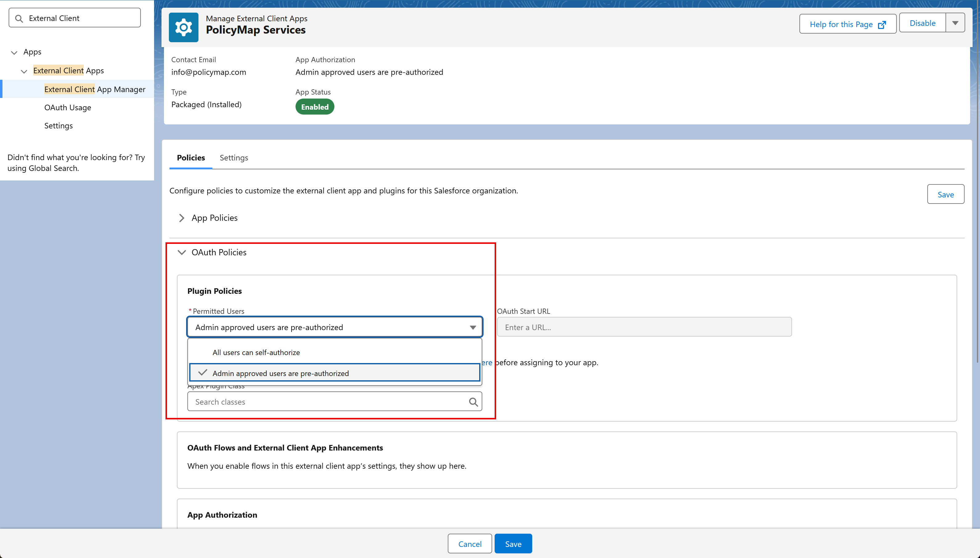Switch to the Settings tab

tap(234, 158)
